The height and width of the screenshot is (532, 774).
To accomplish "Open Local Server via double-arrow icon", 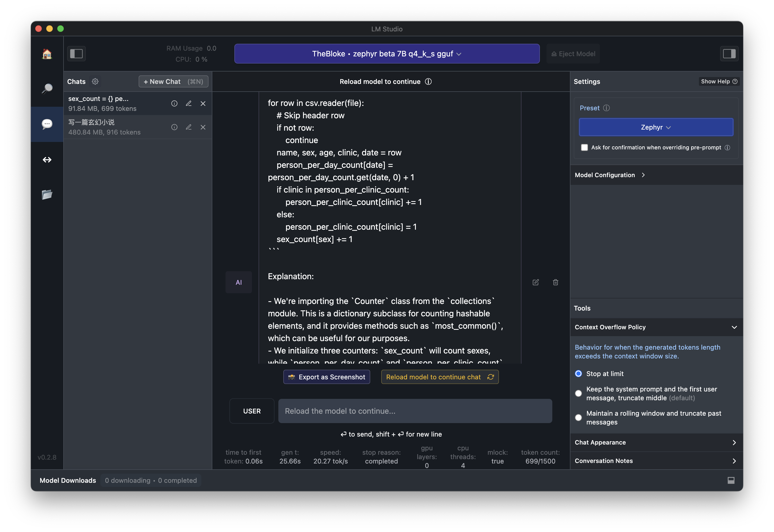I will coord(47,160).
